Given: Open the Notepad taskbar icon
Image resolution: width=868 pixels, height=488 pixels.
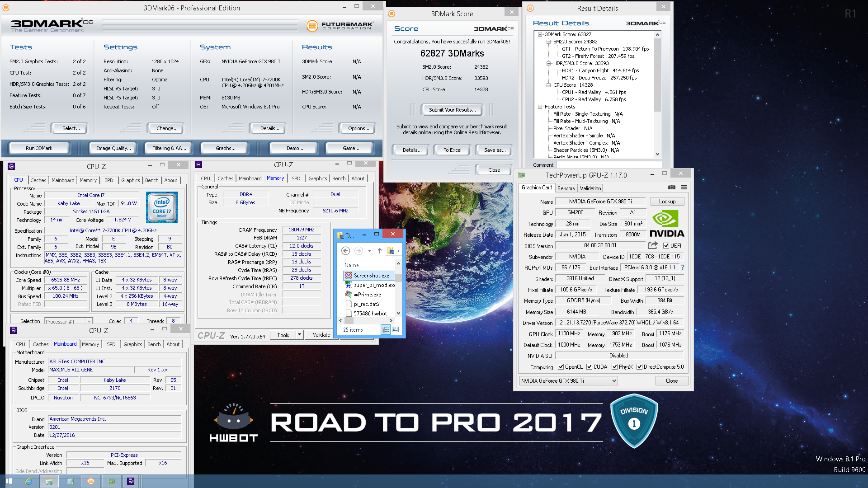Looking at the screenshot, I should click(70, 481).
